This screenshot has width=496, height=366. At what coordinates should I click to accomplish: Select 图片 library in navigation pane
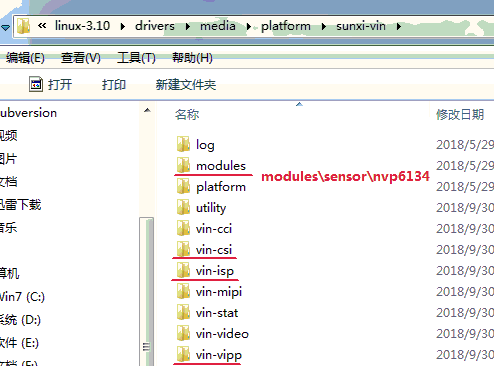8,158
